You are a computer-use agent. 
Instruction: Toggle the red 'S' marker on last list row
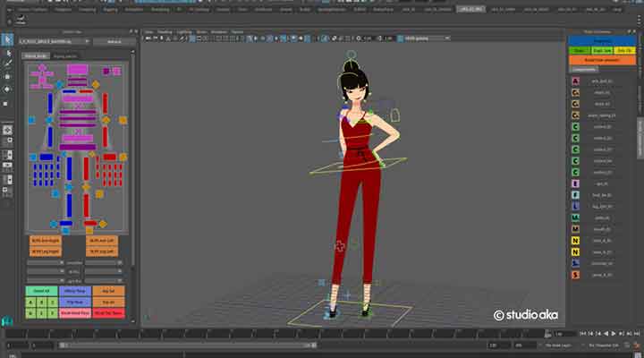pyautogui.click(x=575, y=275)
